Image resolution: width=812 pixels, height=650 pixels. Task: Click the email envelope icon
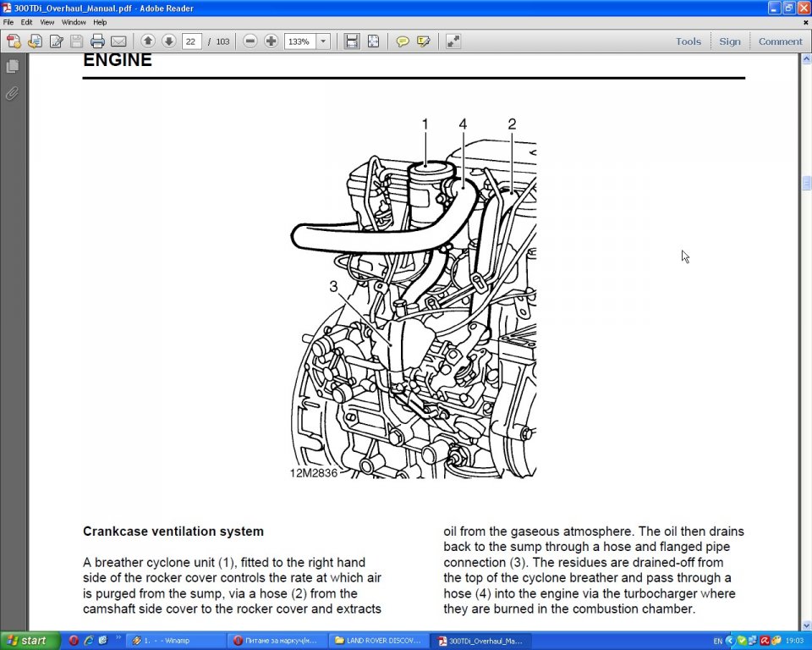point(118,41)
